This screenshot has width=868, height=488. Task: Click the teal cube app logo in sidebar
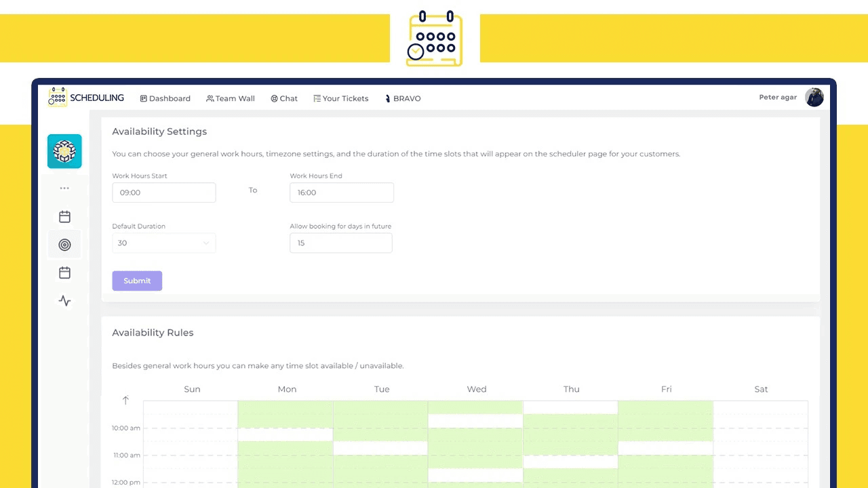tap(64, 151)
